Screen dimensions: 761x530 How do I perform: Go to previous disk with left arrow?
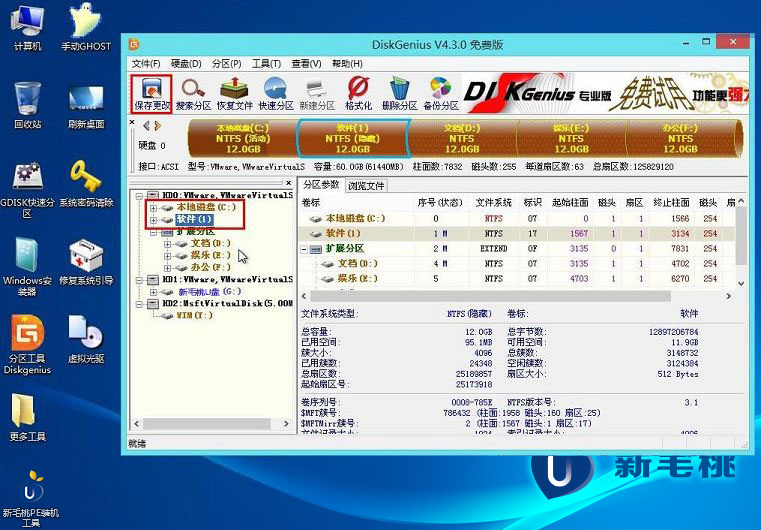point(146,126)
